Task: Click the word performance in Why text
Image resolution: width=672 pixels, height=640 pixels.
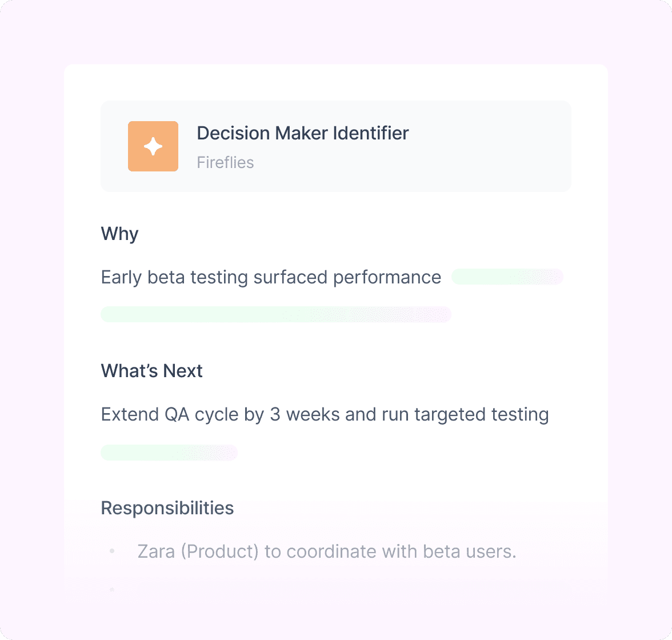Action: point(387,278)
